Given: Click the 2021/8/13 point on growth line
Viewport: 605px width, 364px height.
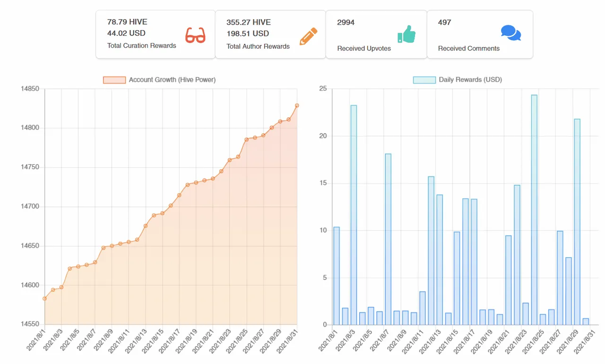Looking at the screenshot, I should [146, 226].
